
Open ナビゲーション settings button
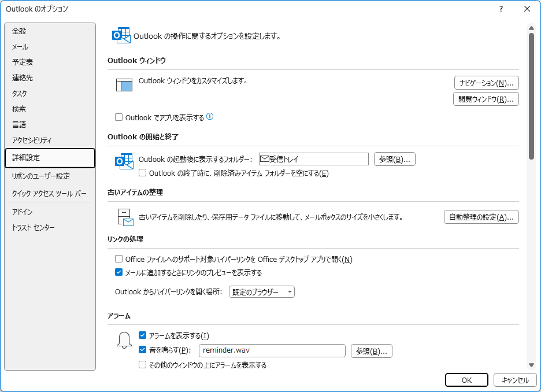coord(486,83)
